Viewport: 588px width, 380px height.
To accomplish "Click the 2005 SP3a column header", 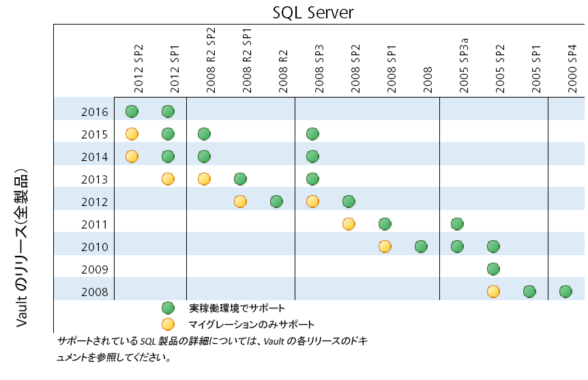I will [x=465, y=65].
